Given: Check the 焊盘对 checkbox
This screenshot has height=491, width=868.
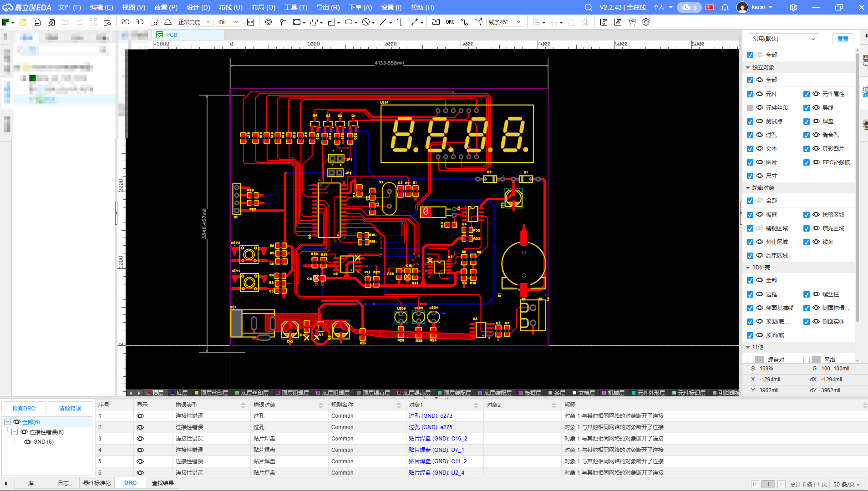Looking at the screenshot, I should point(750,360).
